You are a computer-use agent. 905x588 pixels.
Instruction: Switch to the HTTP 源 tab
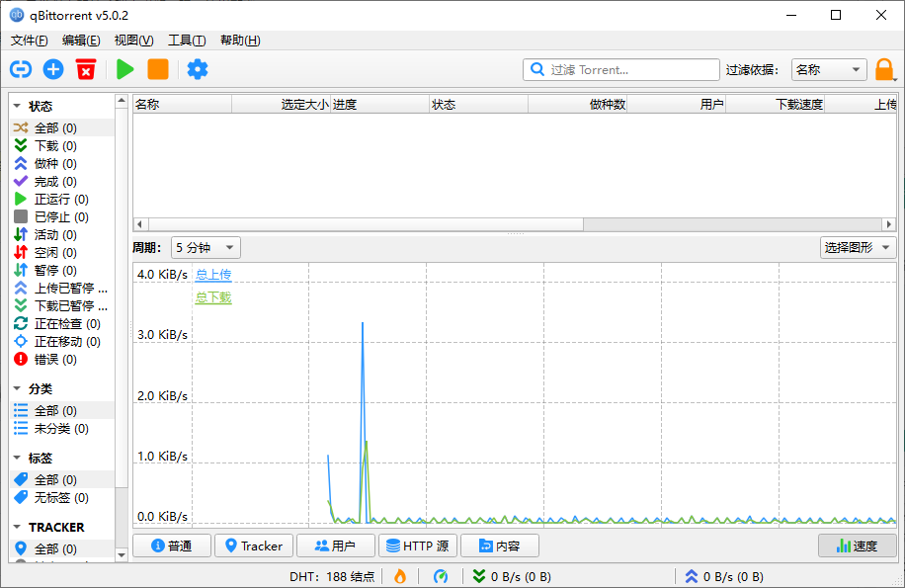pyautogui.click(x=417, y=546)
